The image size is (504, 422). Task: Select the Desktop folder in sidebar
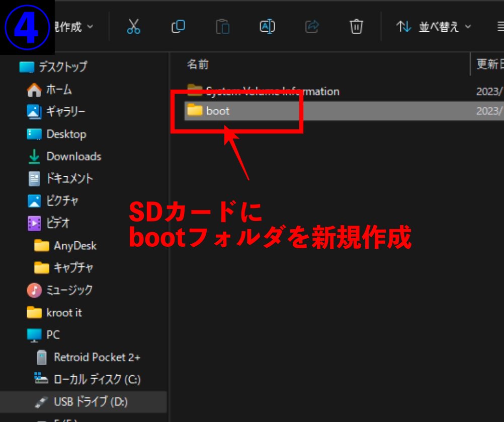point(56,134)
